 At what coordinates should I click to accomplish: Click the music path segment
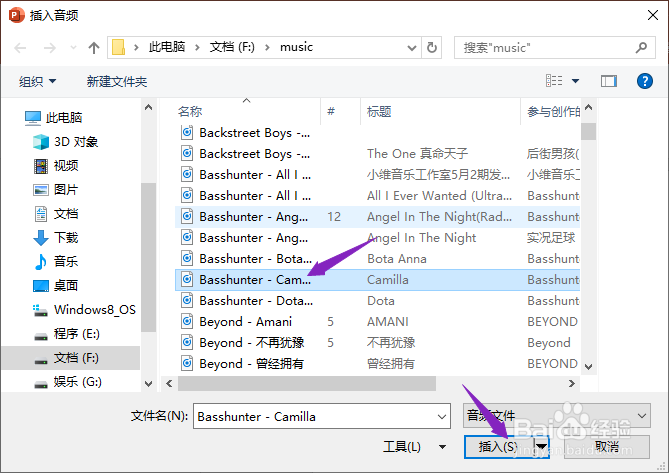tap(297, 47)
